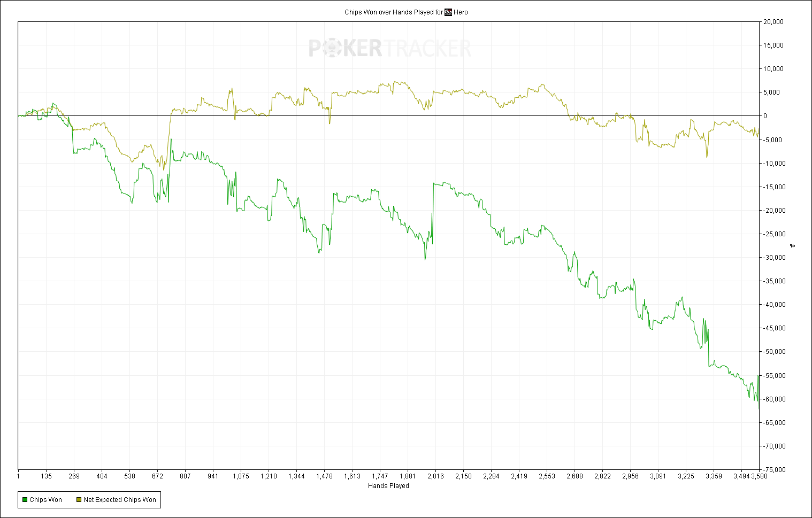Click the y-axis tick label '20,000'
Viewport: 812px width, 518px height.
[x=773, y=22]
